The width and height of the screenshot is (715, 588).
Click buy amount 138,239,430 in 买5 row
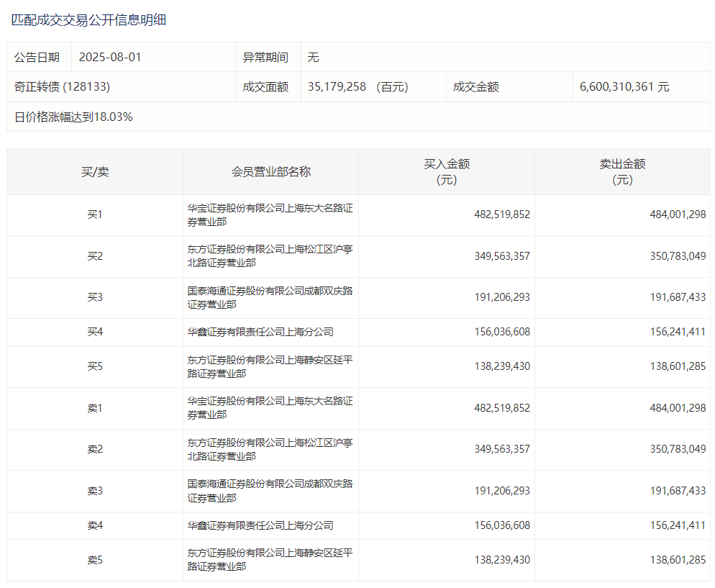[x=501, y=366]
